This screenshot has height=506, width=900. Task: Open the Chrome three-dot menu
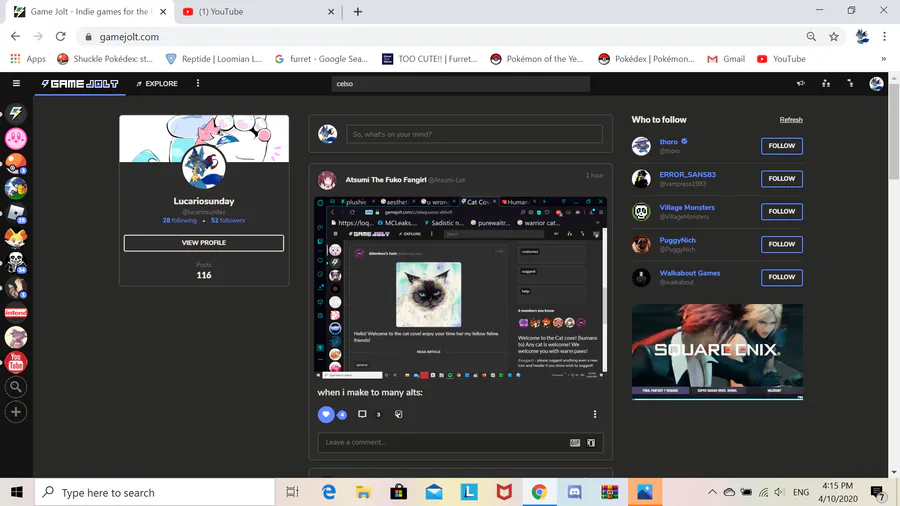point(884,37)
